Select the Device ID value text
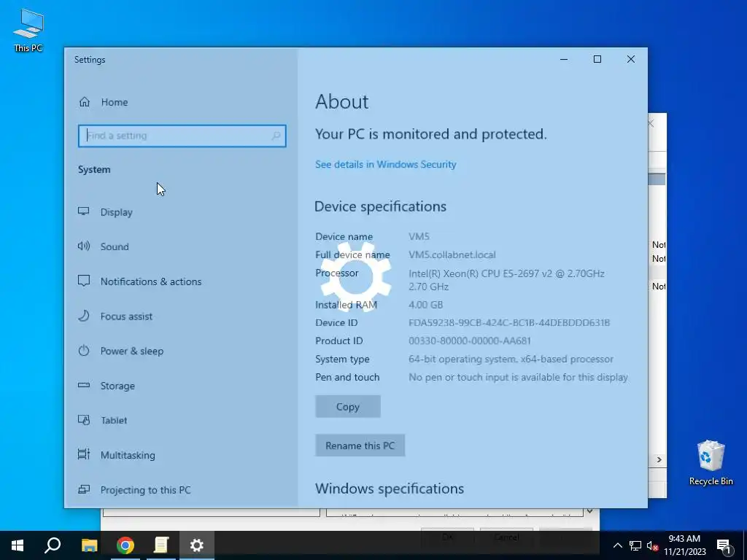This screenshot has height=560, width=747. 509,323
